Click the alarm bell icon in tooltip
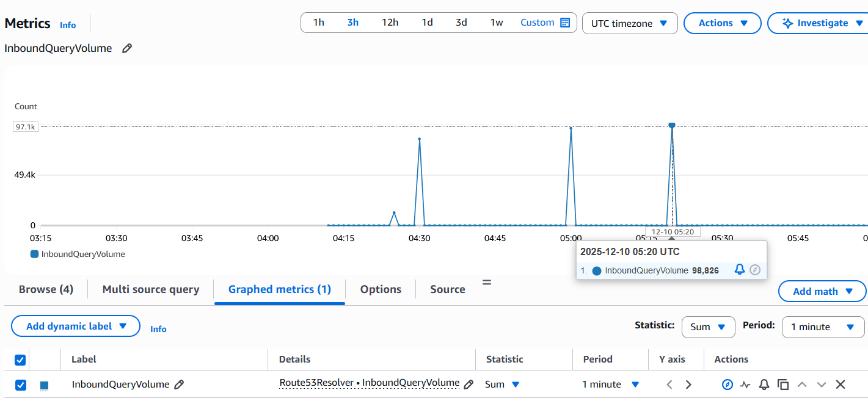Screen dimensions: 868x401 coord(739,270)
